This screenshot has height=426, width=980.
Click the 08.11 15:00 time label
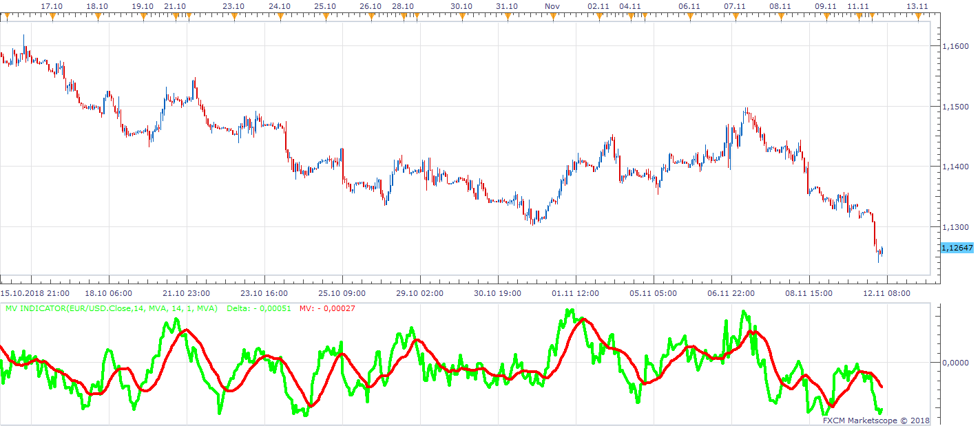point(809,292)
